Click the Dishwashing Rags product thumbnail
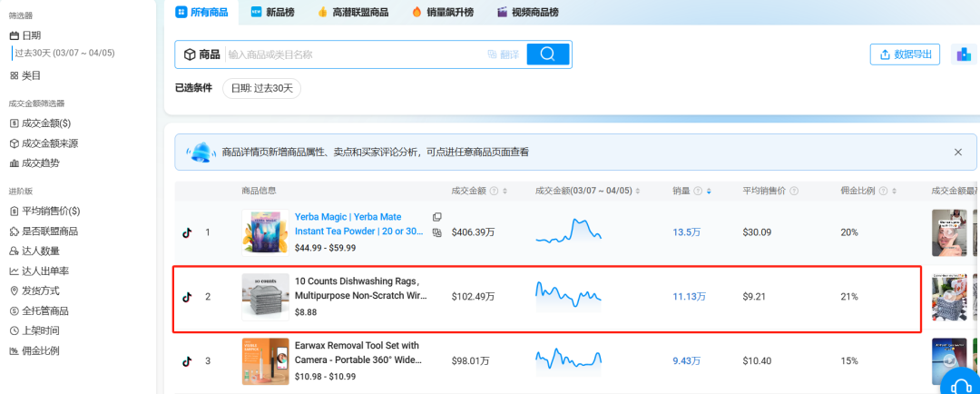The height and width of the screenshot is (394, 980). click(x=265, y=296)
